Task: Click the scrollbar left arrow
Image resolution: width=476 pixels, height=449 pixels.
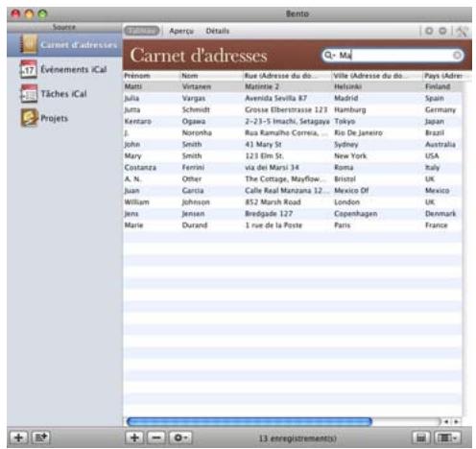Action: [x=446, y=422]
